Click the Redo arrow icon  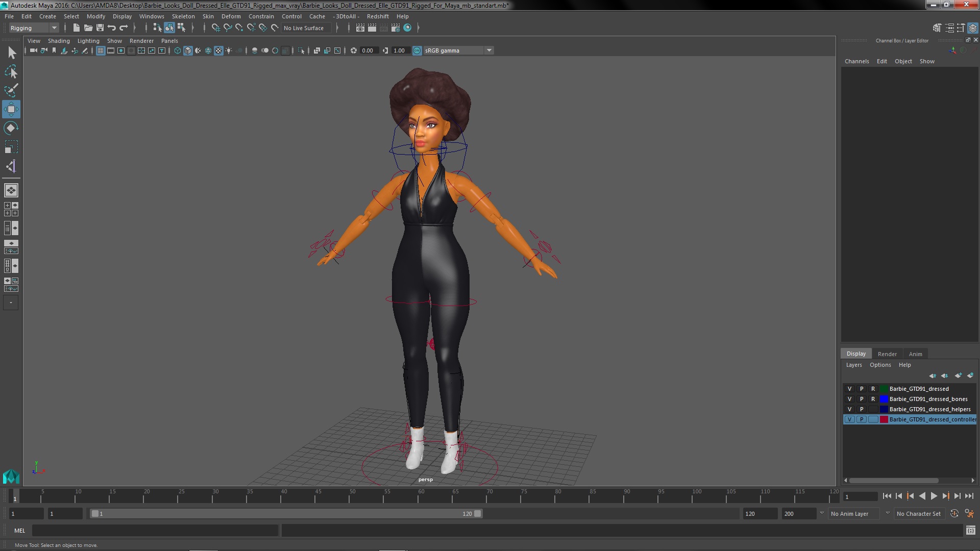124,28
